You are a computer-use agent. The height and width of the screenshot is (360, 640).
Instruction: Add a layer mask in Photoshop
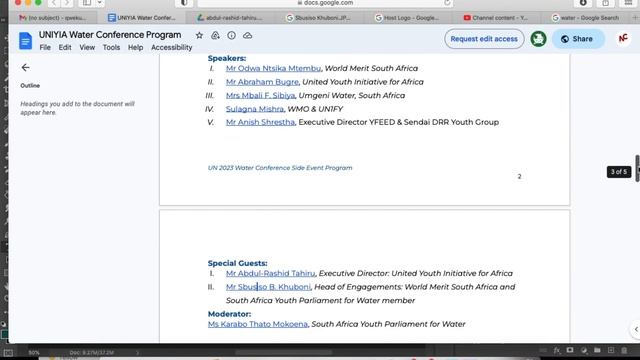coord(570,350)
